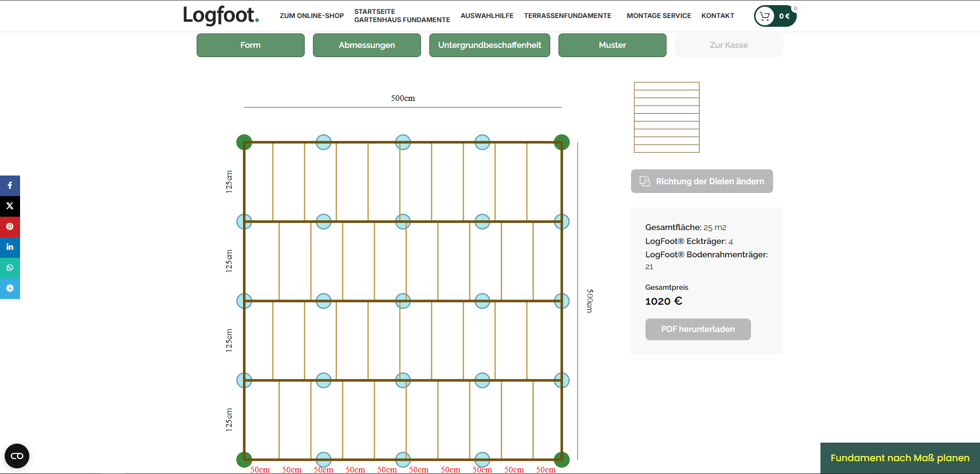Click the top-right green corner support
This screenshot has height=474, width=980.
pyautogui.click(x=562, y=142)
